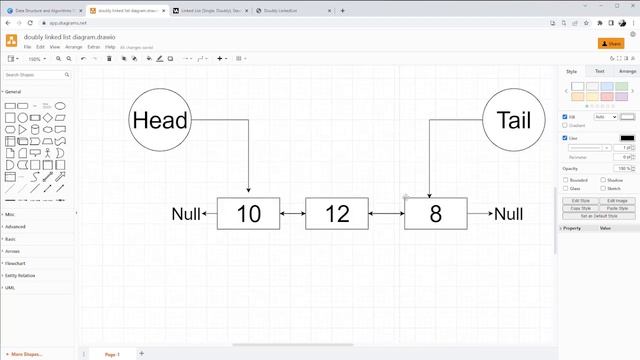Screen dimensions: 640x360
Task: Click the Edit Style button
Action: point(580,201)
